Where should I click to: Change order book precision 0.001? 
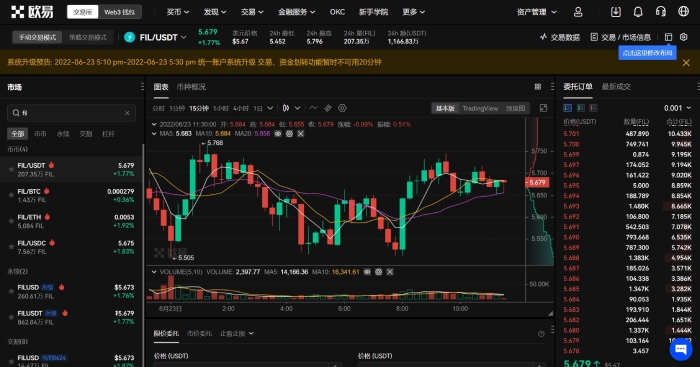(x=677, y=108)
